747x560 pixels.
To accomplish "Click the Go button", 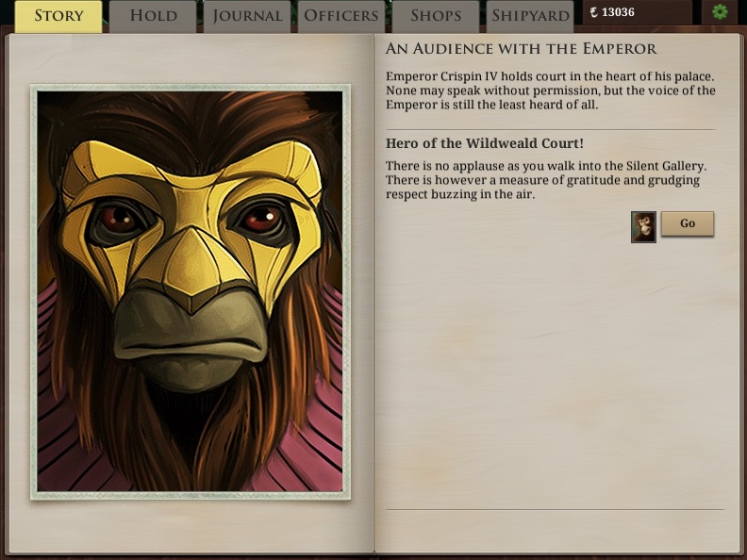I will click(688, 223).
